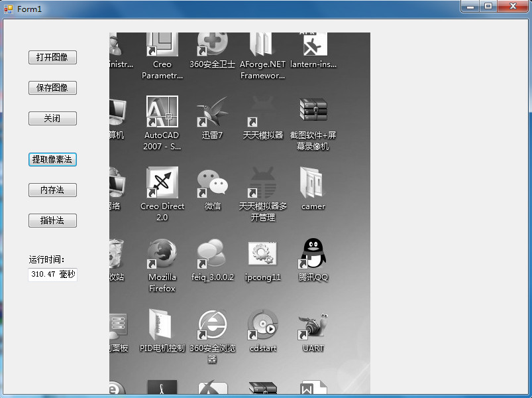Viewport: 532px width, 398px height.
Task: Click the camer folder icon
Action: [312, 182]
